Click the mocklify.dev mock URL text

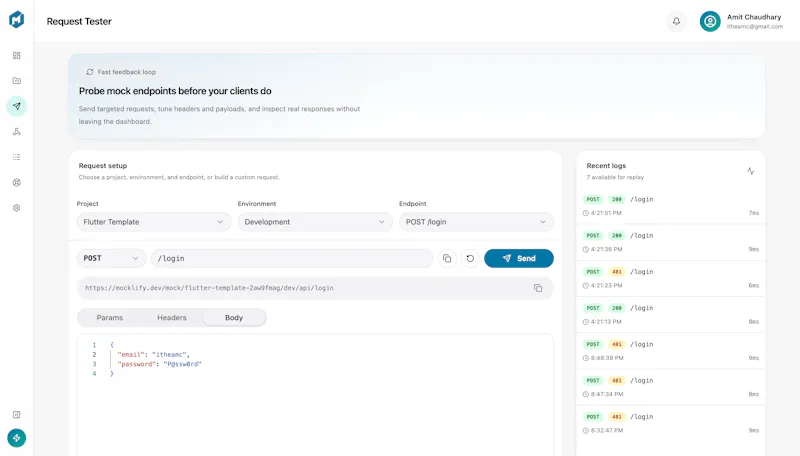pos(209,288)
